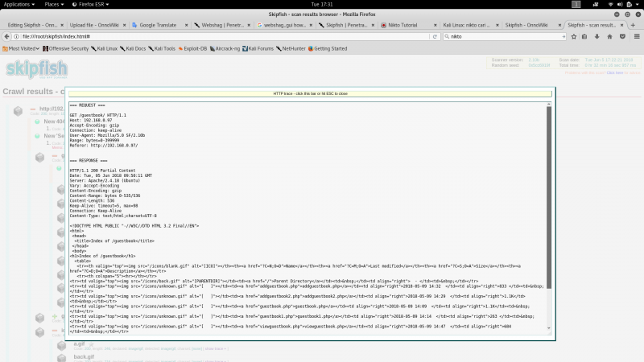Click the Content-Type: text/html;charset=UTF-8 line
The height and width of the screenshot is (362, 644).
coord(113,216)
